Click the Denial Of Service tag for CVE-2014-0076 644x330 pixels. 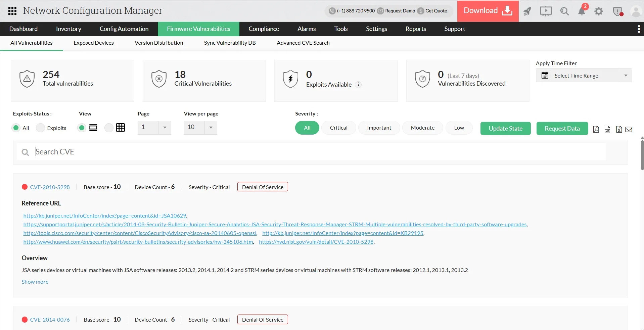click(263, 320)
